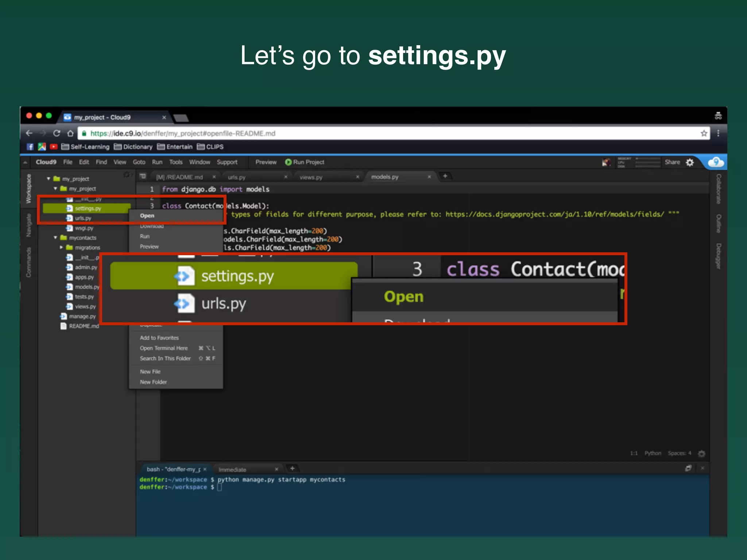Screen dimensions: 747x560
Task: Switch to the views.py tab
Action: pos(311,177)
